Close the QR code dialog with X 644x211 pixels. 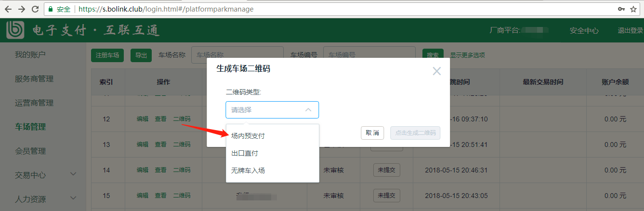point(436,71)
